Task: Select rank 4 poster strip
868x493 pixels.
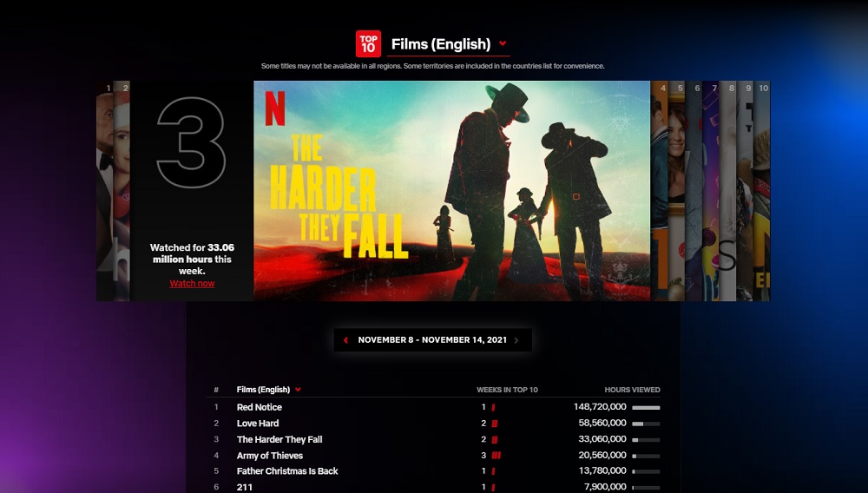Action: 660,191
